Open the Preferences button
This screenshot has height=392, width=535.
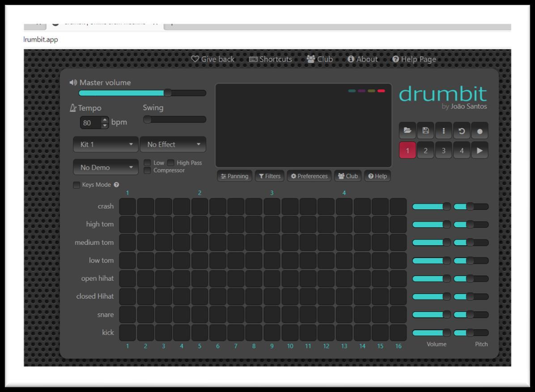point(309,176)
